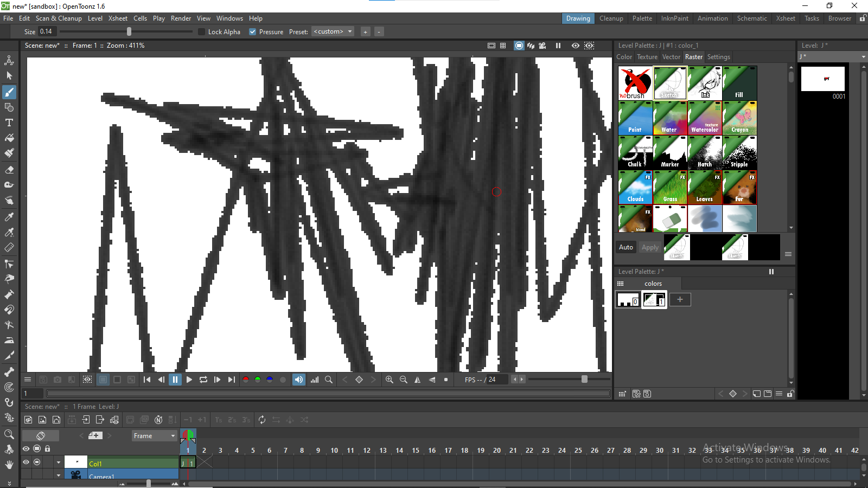Choose the Crayon raster brush style
The image size is (868, 488).
[x=739, y=118]
